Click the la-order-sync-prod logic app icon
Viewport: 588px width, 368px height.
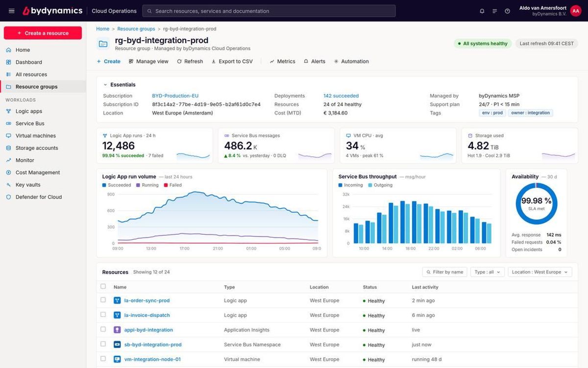coord(117,300)
